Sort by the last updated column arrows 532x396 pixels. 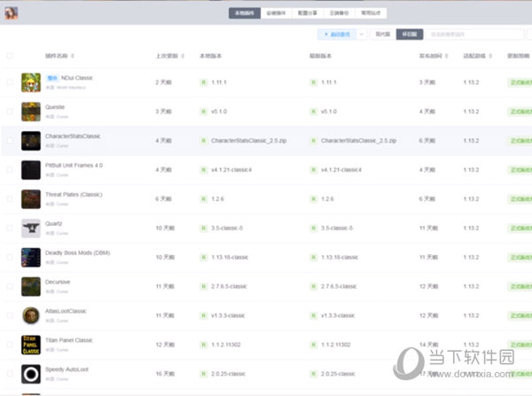183,56
